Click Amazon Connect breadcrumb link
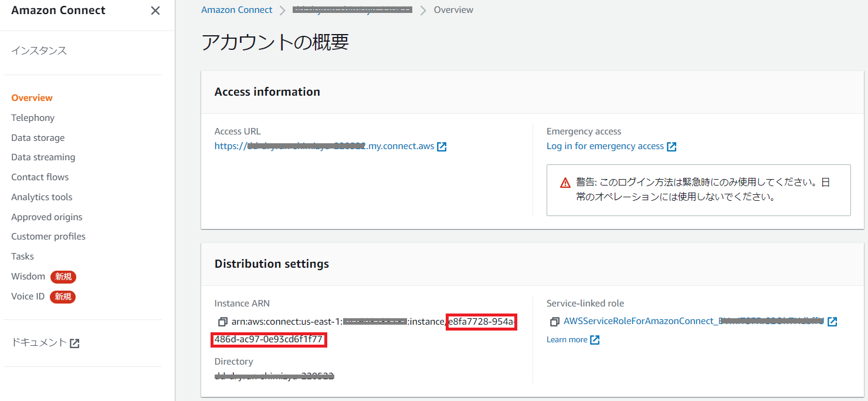This screenshot has height=401, width=868. (x=236, y=10)
